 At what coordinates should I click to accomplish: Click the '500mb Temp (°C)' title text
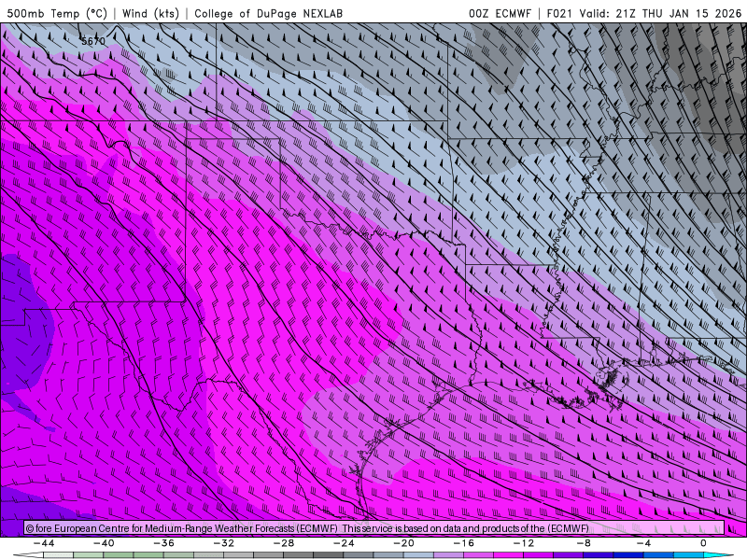click(57, 13)
